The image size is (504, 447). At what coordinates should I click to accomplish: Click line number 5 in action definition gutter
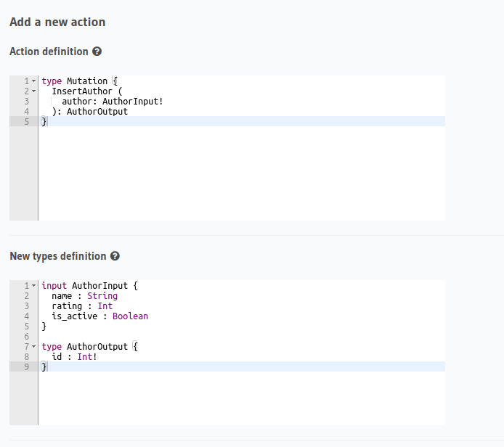click(26, 122)
